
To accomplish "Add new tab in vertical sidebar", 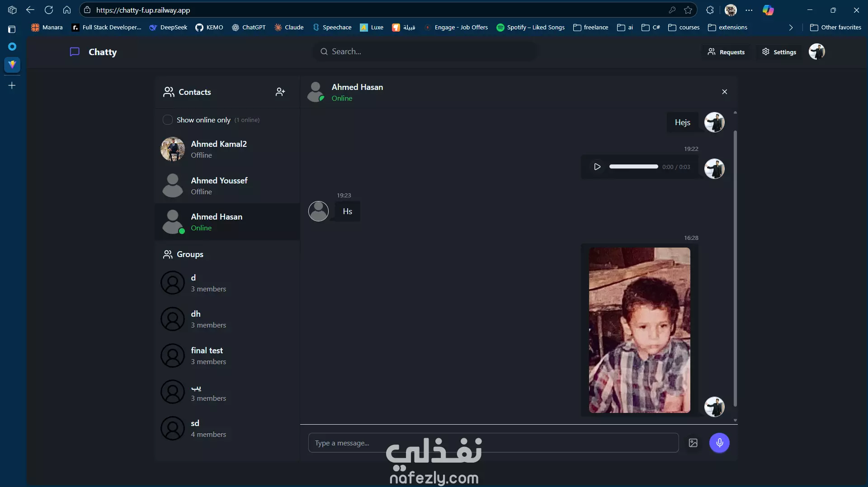I will point(12,85).
